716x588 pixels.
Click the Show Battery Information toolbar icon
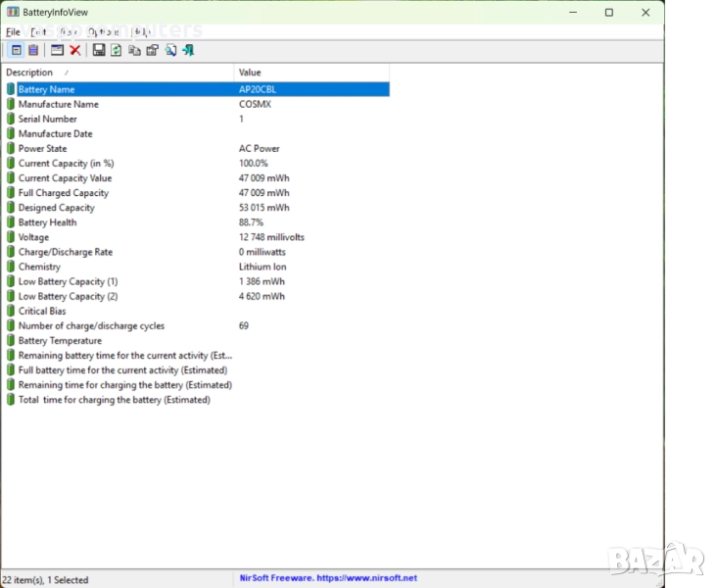(16, 50)
